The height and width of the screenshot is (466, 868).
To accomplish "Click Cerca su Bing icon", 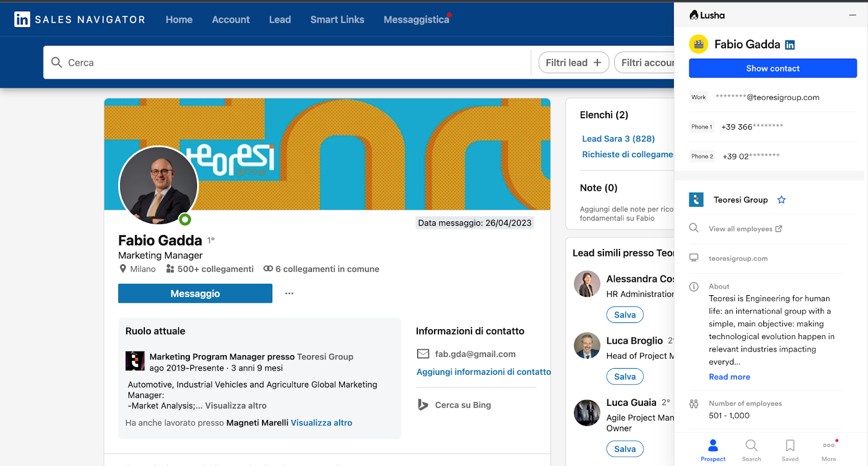I will pos(423,405).
